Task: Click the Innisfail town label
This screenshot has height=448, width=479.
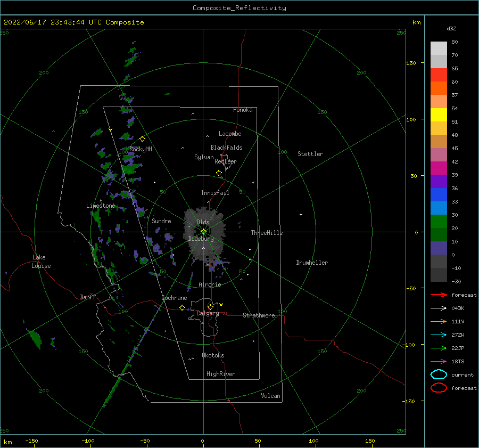Action: (215, 193)
